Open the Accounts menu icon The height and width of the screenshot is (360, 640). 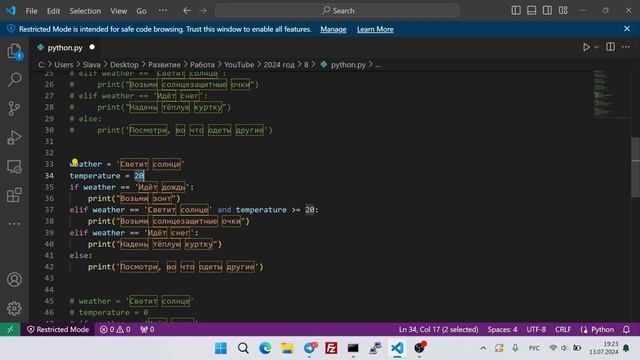(x=14, y=280)
